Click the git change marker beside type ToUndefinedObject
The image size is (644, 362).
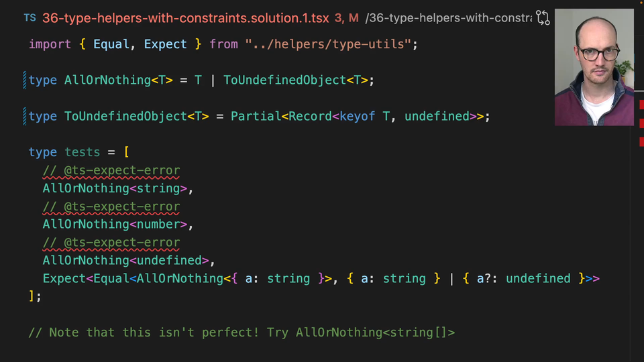pos(25,117)
